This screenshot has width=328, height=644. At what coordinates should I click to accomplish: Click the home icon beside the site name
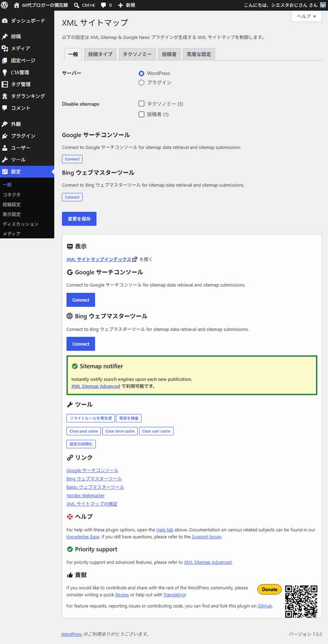(x=16, y=5)
